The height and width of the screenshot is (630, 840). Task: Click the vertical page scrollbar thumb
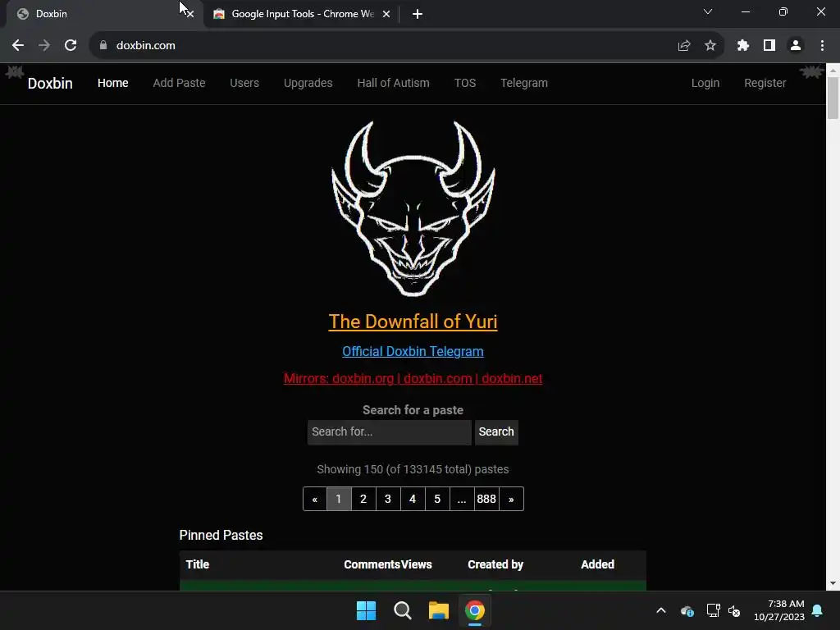833,98
